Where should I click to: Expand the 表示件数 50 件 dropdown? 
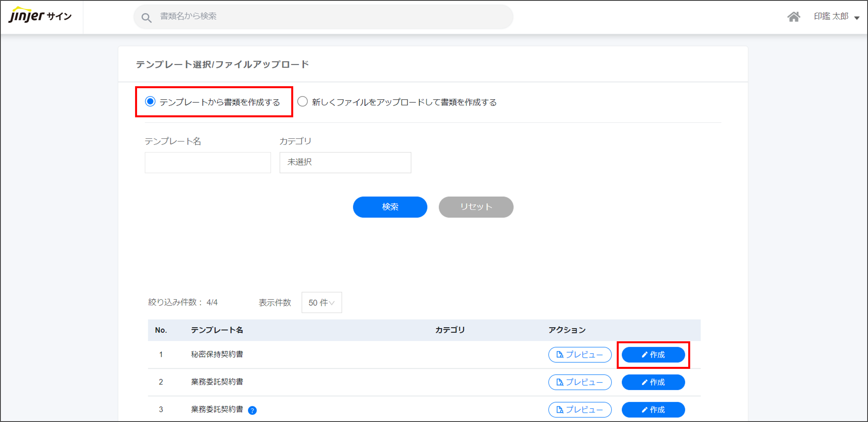coord(321,303)
